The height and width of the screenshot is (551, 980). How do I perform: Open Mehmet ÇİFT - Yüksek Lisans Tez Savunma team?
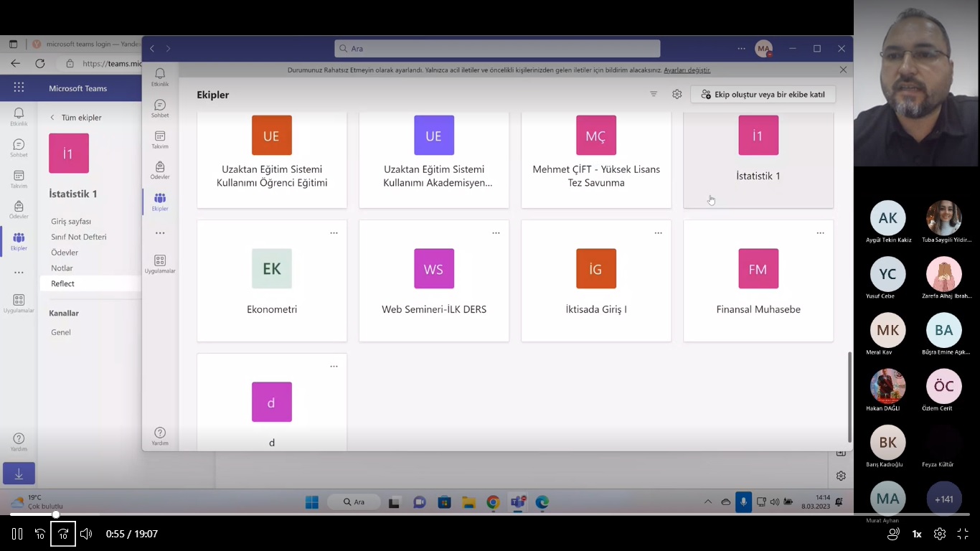click(596, 160)
